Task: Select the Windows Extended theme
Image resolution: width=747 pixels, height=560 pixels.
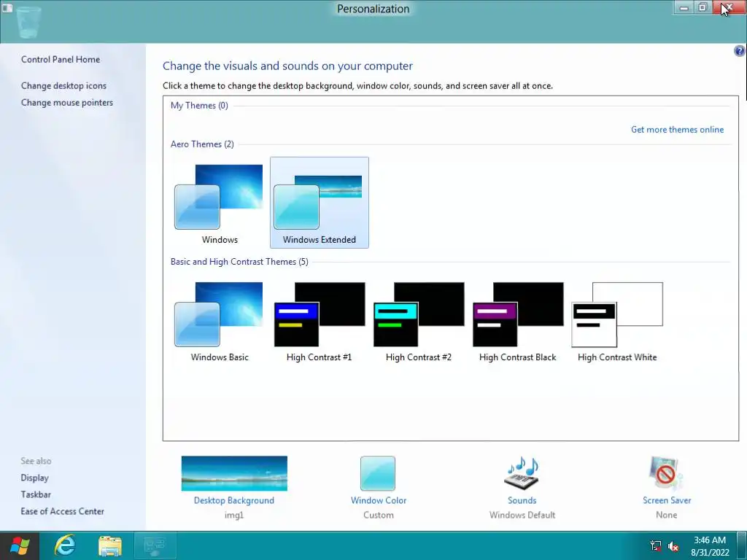Action: point(320,203)
